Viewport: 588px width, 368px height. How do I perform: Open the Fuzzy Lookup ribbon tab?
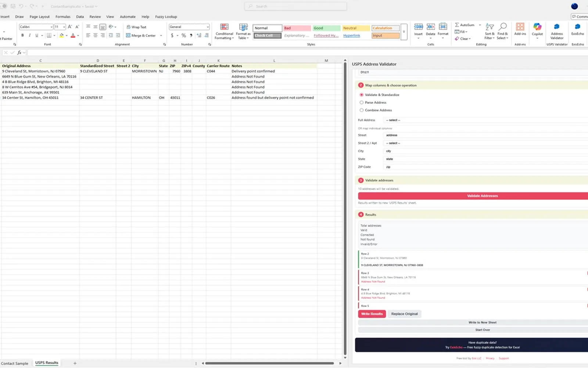point(166,17)
